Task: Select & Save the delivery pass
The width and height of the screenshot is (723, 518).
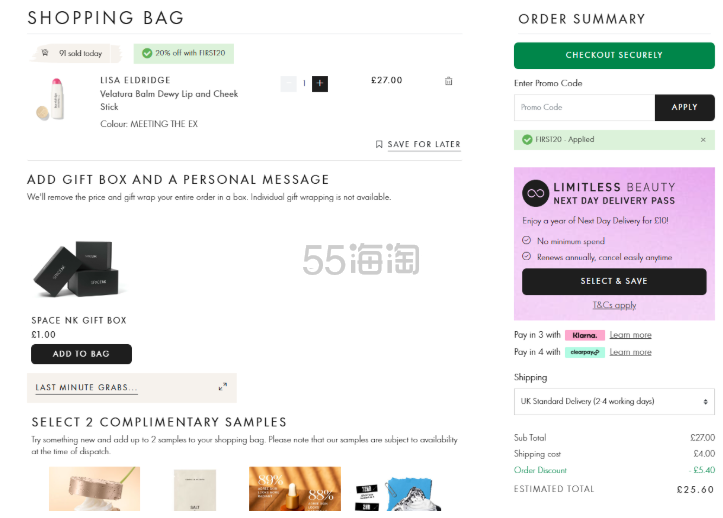Action: click(614, 281)
